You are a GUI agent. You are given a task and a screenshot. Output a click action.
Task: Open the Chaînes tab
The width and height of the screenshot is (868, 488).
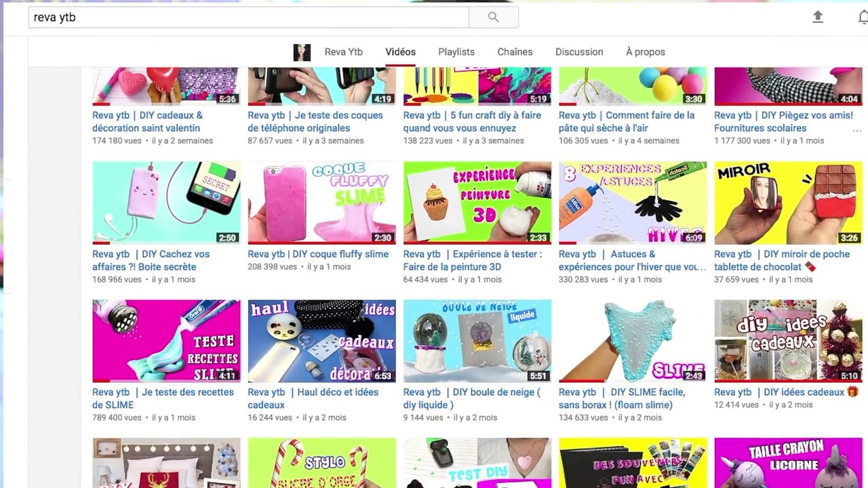pyautogui.click(x=515, y=52)
